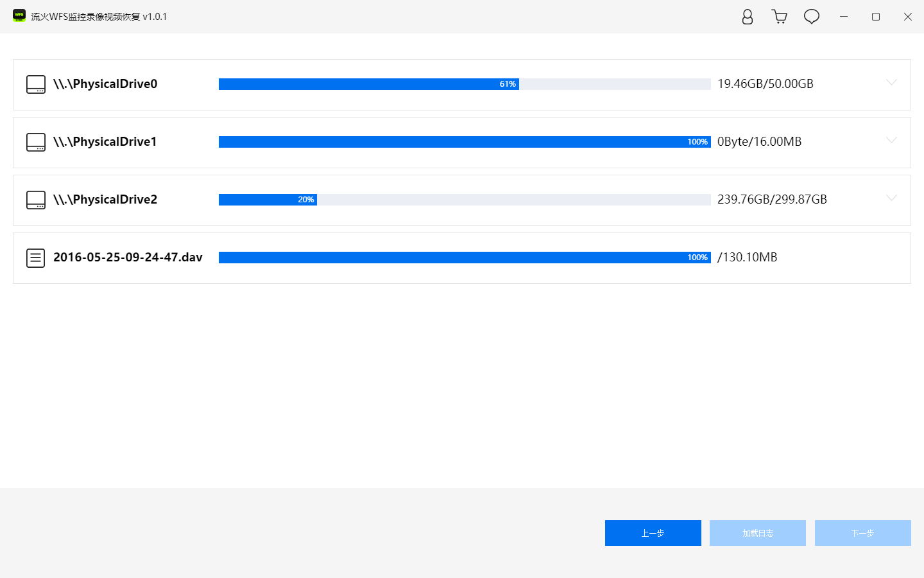This screenshot has width=924, height=578.
Task: Expand the PhysicalDrive2 row chevron
Action: pyautogui.click(x=891, y=198)
